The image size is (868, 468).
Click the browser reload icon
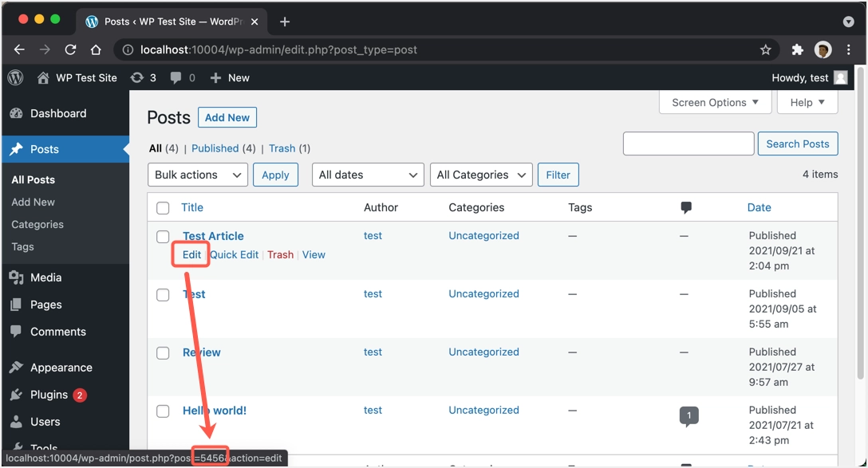tap(70, 49)
